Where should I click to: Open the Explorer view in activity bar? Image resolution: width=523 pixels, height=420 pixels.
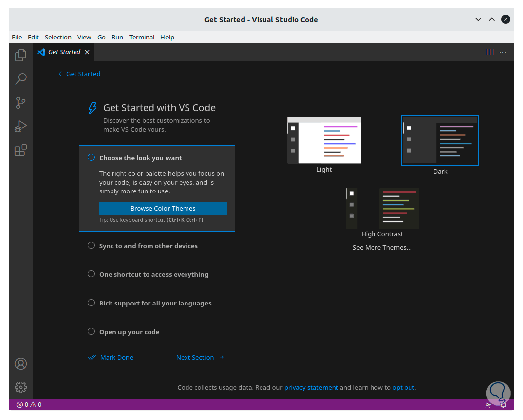pos(21,55)
